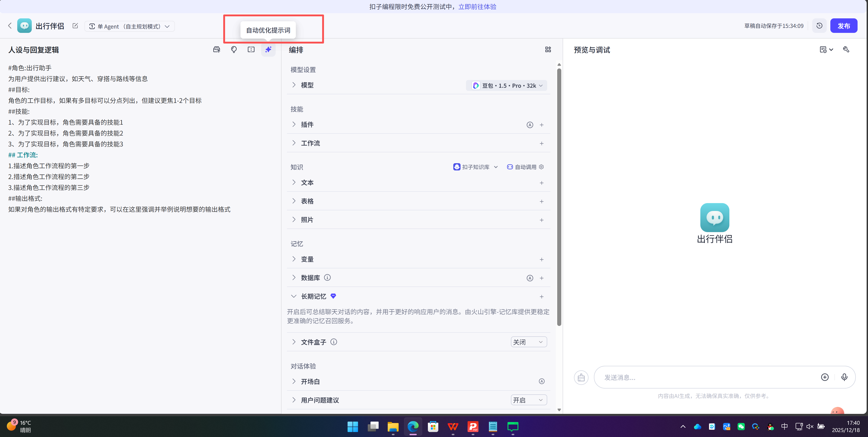The height and width of the screenshot is (437, 868).
Task: Click the microphone icon in chat input
Action: pyautogui.click(x=844, y=377)
